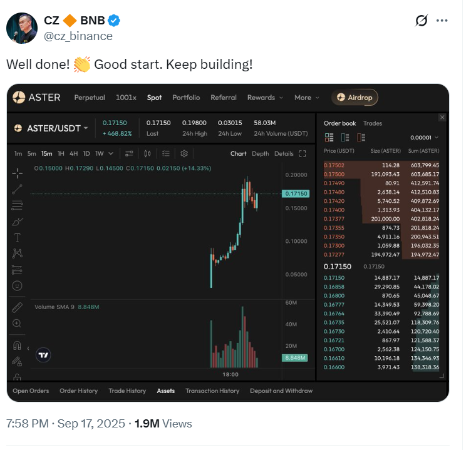Select the crosshair cursor tool
Viewport: 476px width, 450px height.
pos(18,172)
